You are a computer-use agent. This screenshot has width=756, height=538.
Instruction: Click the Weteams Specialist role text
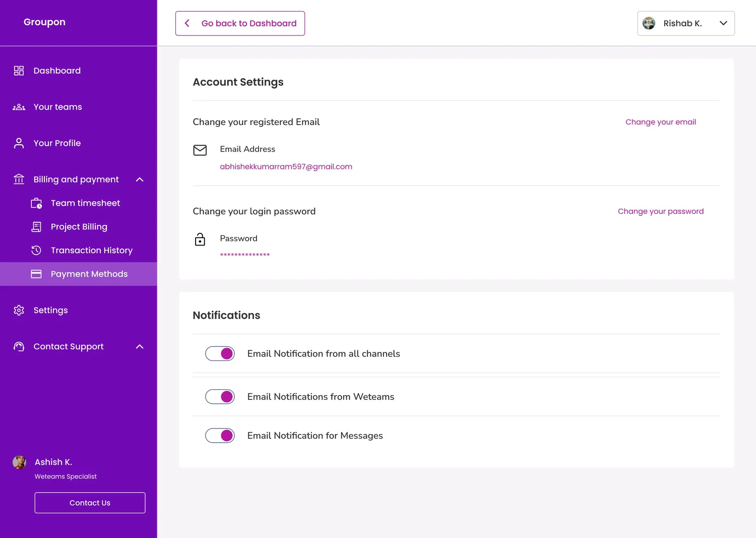(x=66, y=476)
